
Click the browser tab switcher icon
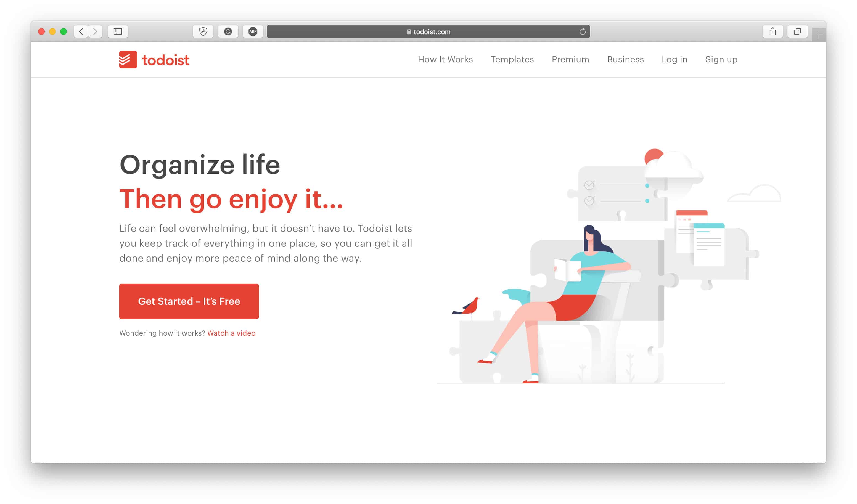[797, 31]
